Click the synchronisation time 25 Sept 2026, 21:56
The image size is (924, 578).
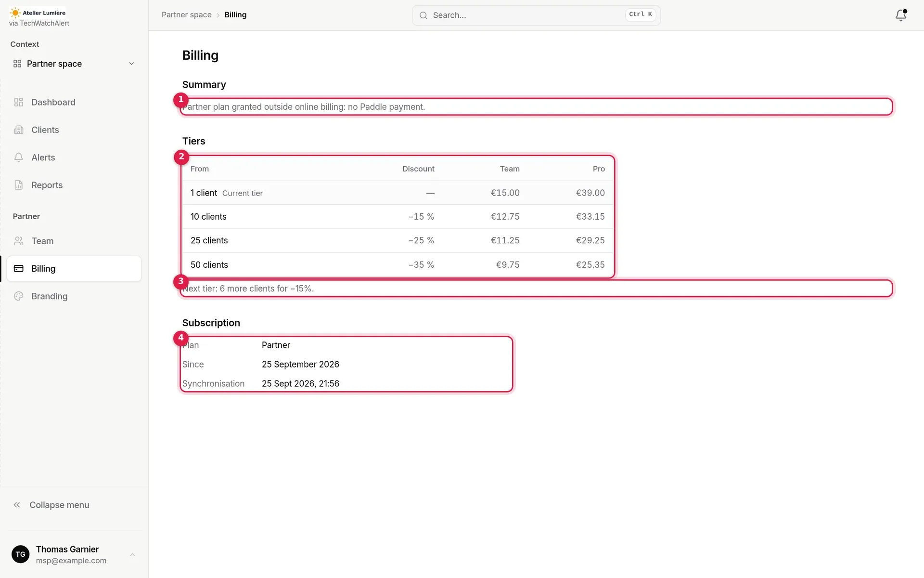(300, 384)
